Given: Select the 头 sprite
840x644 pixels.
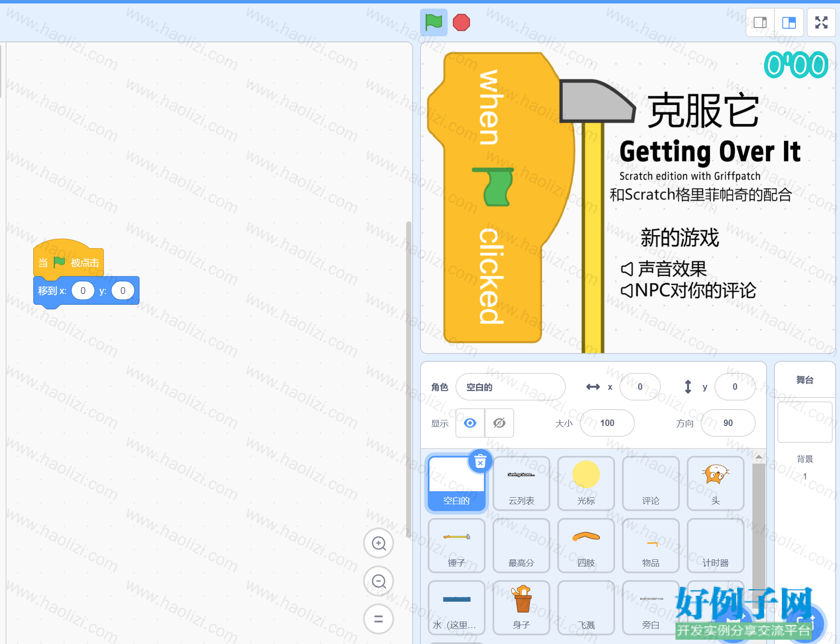Looking at the screenshot, I should [x=716, y=483].
